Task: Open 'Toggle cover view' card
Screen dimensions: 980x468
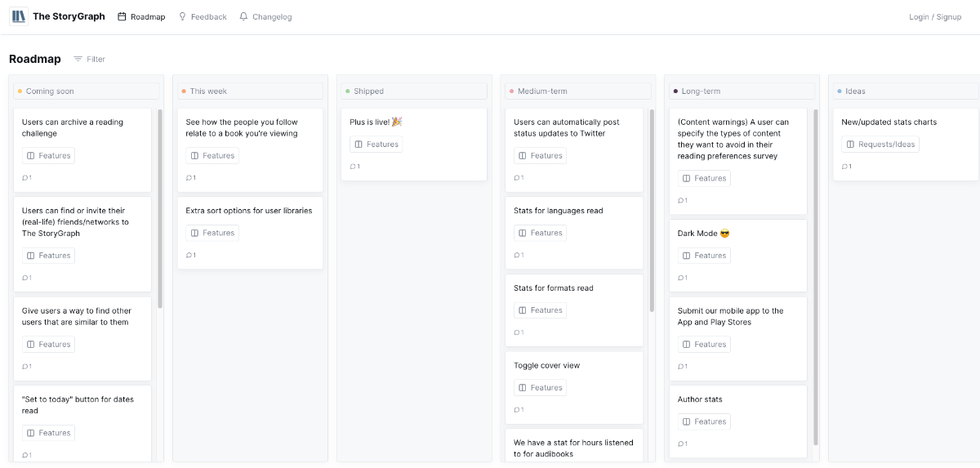Action: [x=574, y=387]
